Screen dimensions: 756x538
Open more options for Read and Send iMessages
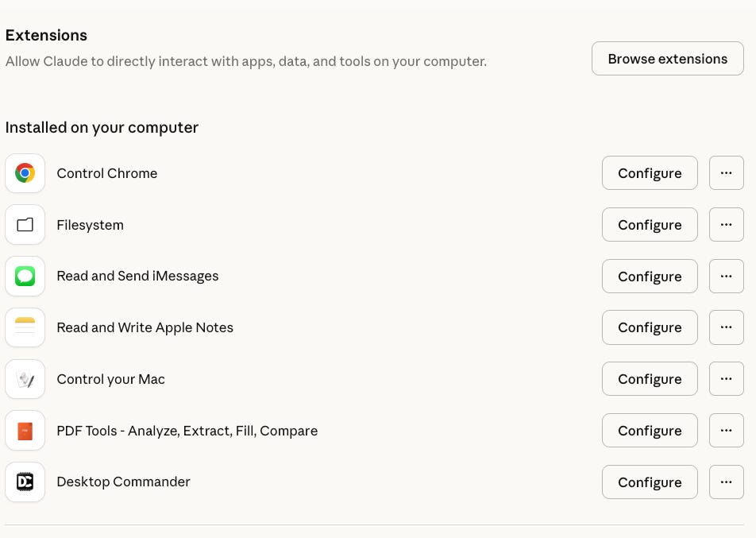(726, 277)
